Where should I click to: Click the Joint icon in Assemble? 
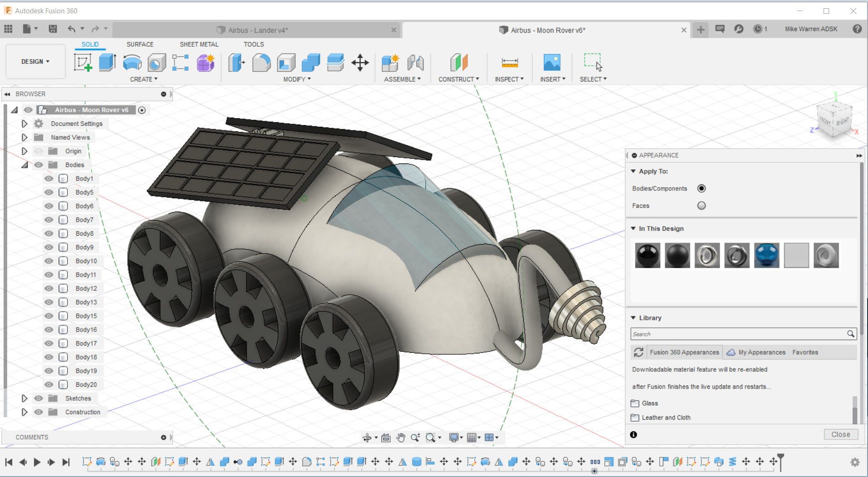(x=415, y=63)
